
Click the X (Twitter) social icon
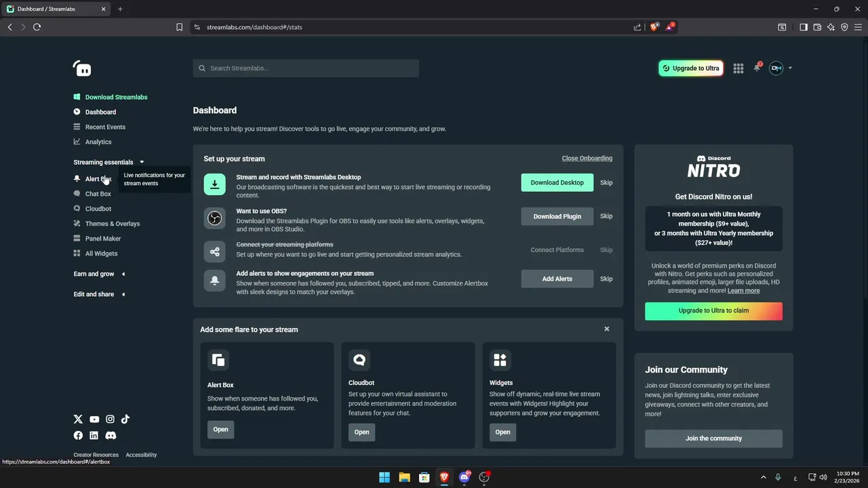[x=78, y=419]
